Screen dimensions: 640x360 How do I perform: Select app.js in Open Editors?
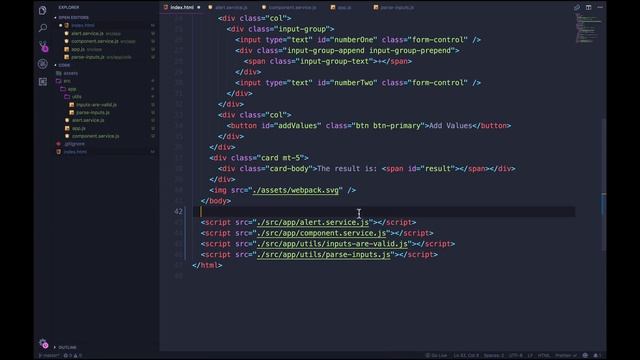tap(78, 49)
